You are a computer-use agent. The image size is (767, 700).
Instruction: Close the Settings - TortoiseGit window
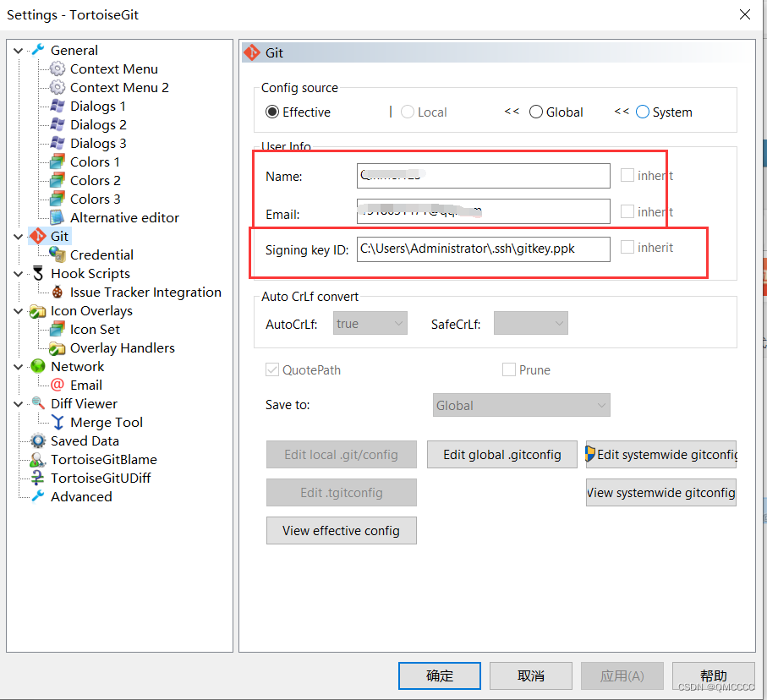pyautogui.click(x=744, y=14)
